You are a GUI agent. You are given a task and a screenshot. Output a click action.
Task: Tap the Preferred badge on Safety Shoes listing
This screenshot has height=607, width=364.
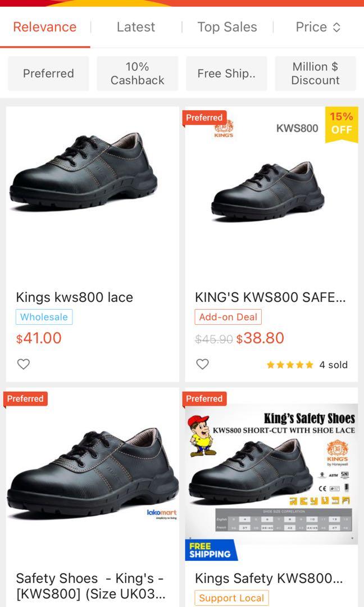click(26, 398)
